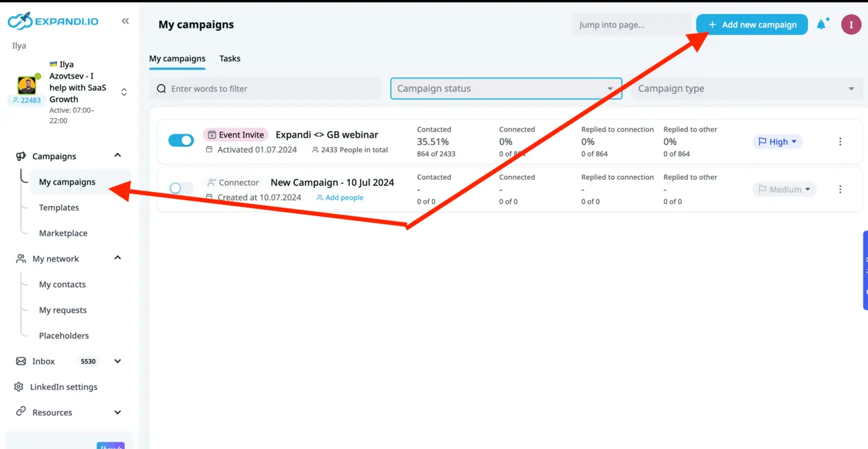Open LinkedIn settings

click(x=64, y=387)
